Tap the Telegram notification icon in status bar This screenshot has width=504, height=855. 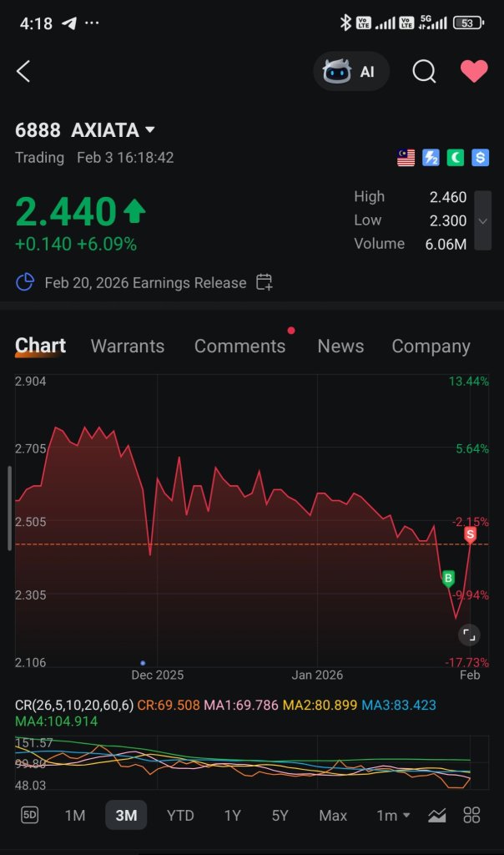pyautogui.click(x=69, y=23)
